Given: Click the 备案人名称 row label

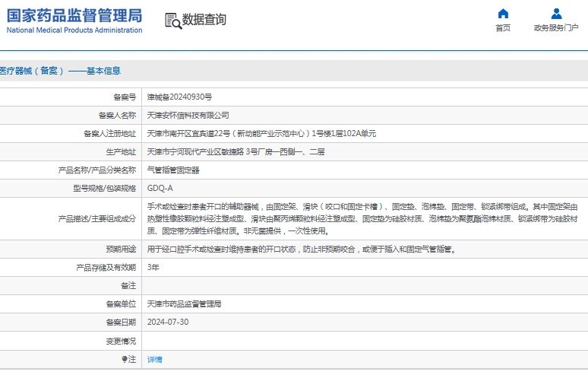Looking at the screenshot, I should click(117, 116).
